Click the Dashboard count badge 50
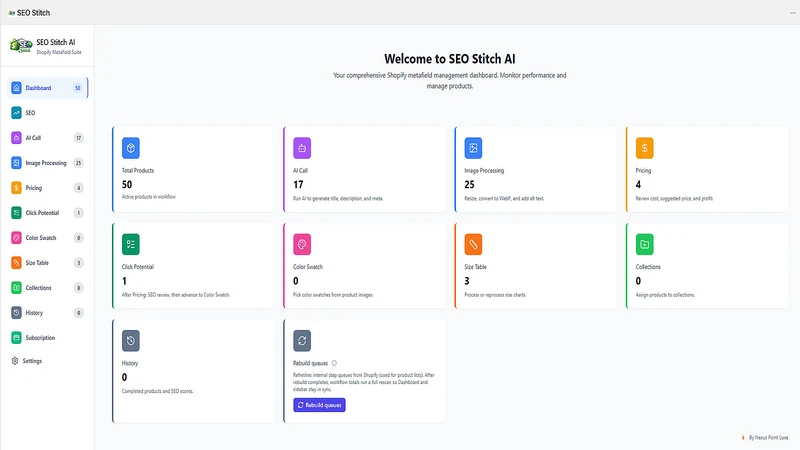The width and height of the screenshot is (800, 450). pos(78,88)
